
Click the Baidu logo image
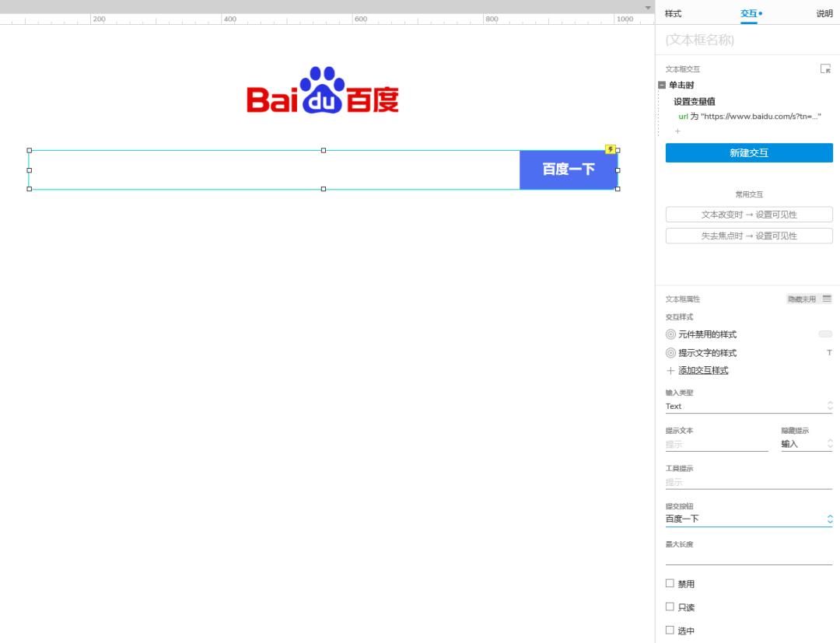[323, 90]
